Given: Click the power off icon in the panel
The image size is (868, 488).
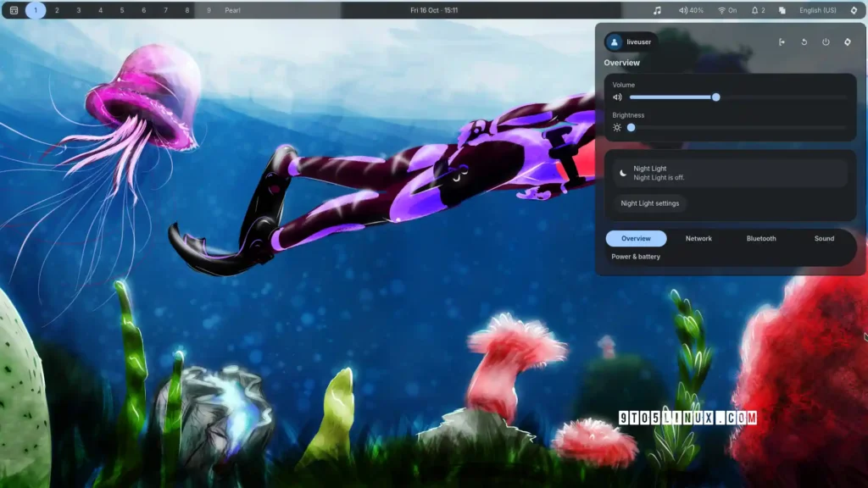Looking at the screenshot, I should pyautogui.click(x=826, y=42).
